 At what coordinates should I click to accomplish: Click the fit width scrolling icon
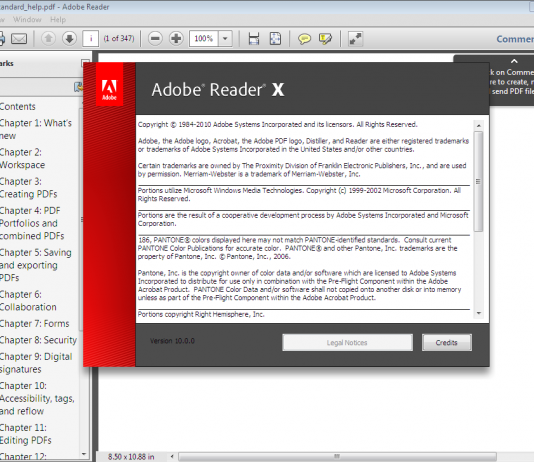(x=254, y=38)
